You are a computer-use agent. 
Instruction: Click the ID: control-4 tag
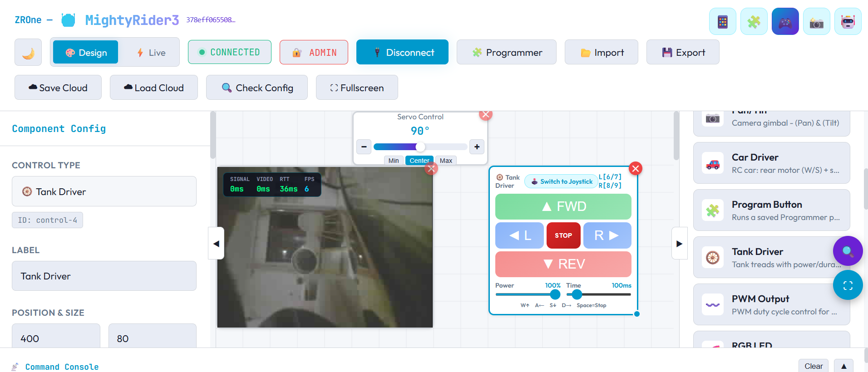pyautogui.click(x=47, y=220)
